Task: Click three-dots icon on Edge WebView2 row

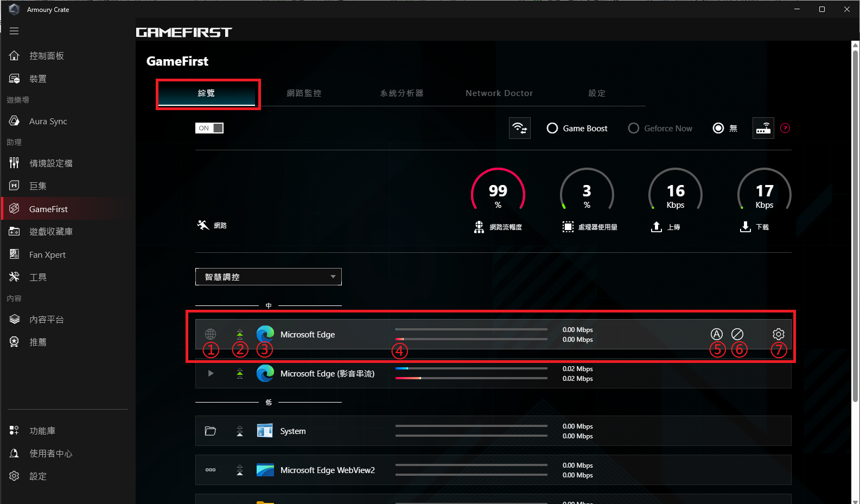Action: [x=211, y=470]
